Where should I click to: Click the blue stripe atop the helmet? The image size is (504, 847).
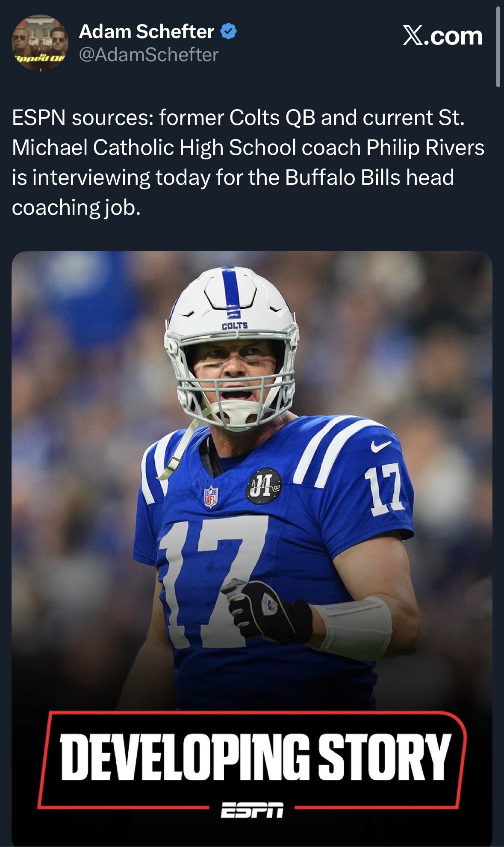(230, 286)
